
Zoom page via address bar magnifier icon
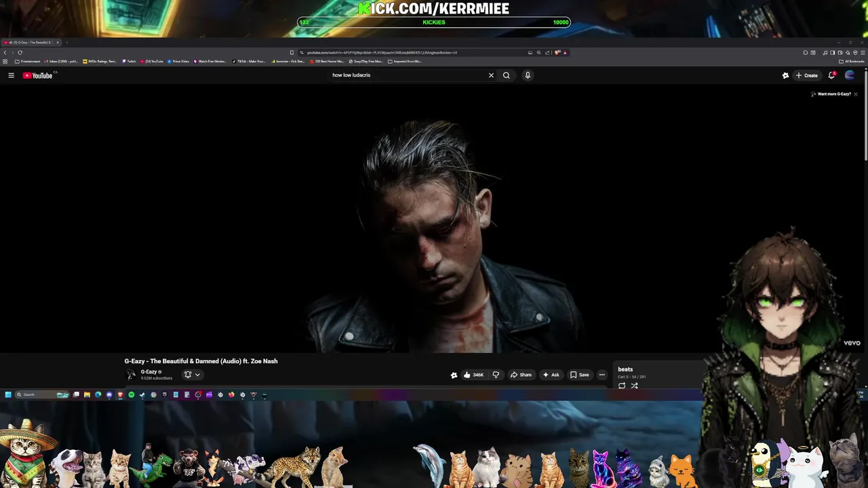tap(538, 52)
